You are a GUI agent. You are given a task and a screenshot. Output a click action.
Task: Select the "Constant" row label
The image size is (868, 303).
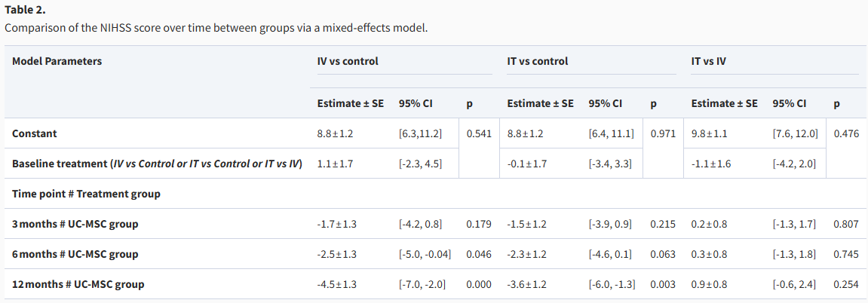coord(35,133)
